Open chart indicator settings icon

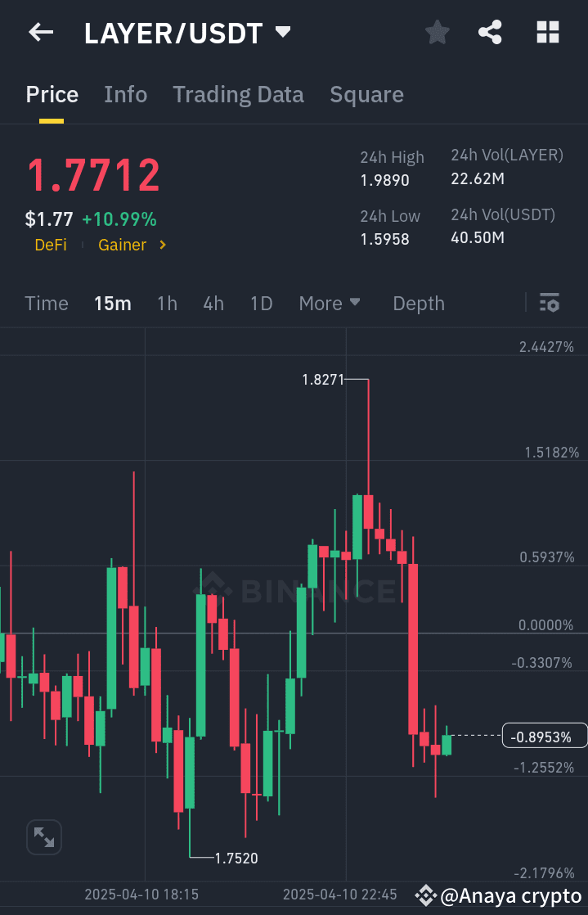(549, 303)
